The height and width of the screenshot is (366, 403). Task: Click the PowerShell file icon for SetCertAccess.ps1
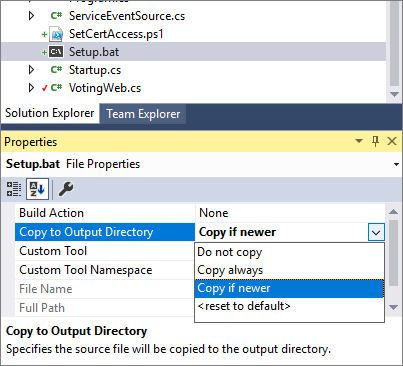click(56, 34)
